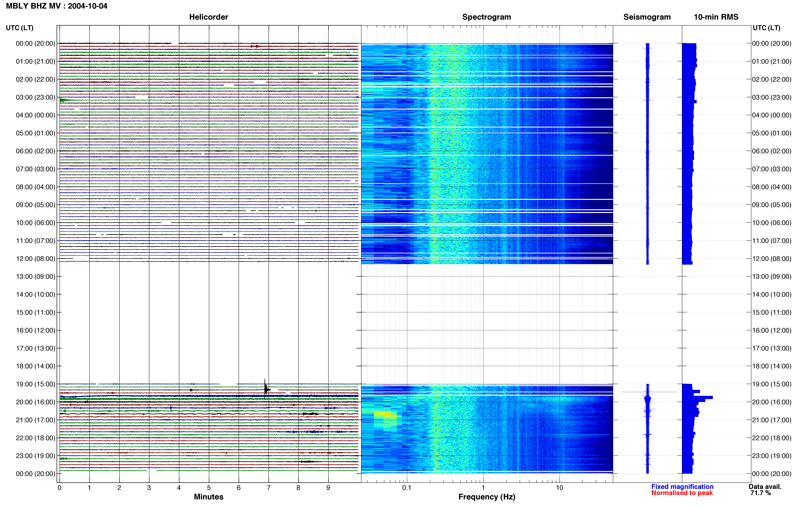Image resolution: width=812 pixels, height=508 pixels.
Task: Select the '02:00 (22:00)' label on left axis
Action: (36, 79)
